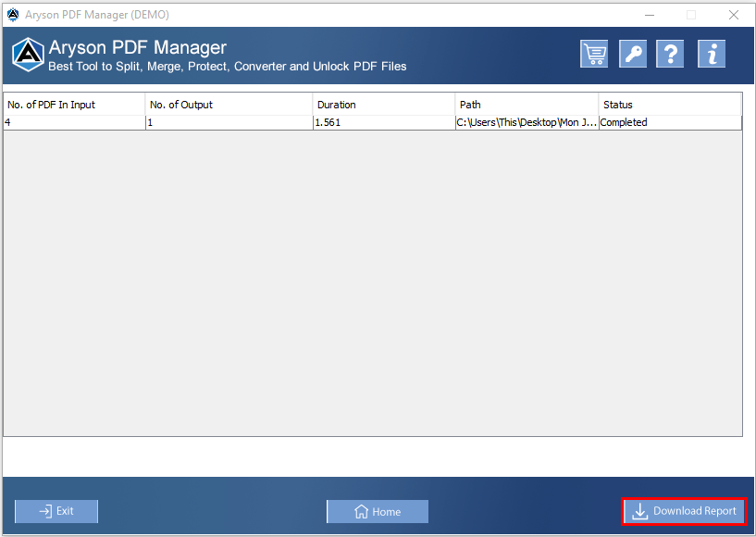Image resolution: width=756 pixels, height=537 pixels.
Task: Close the Aryson PDF Manager window
Action: [x=734, y=15]
